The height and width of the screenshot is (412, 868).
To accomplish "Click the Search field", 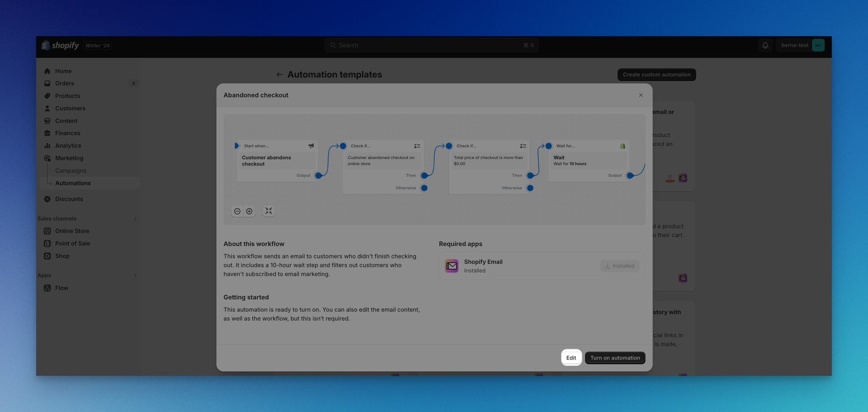I will pos(431,45).
